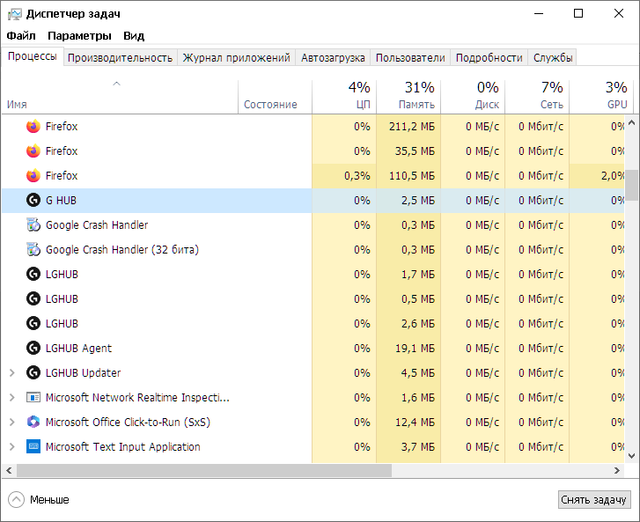
Task: Sort processes by GPU column
Action: [x=601, y=96]
